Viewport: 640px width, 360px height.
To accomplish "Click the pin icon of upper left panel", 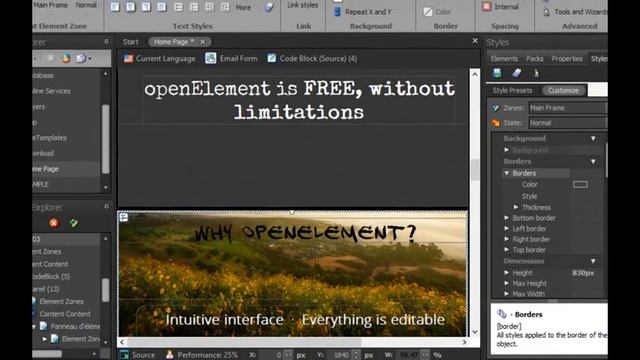I will point(107,42).
